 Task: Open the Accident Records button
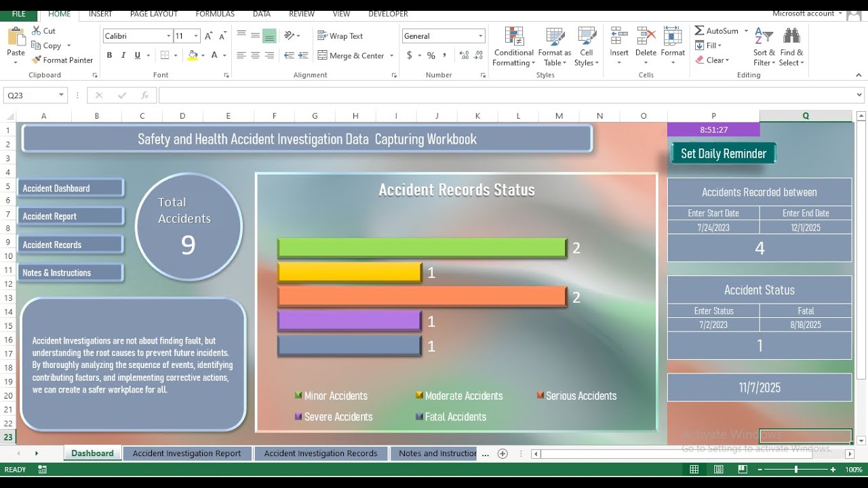[x=71, y=245]
